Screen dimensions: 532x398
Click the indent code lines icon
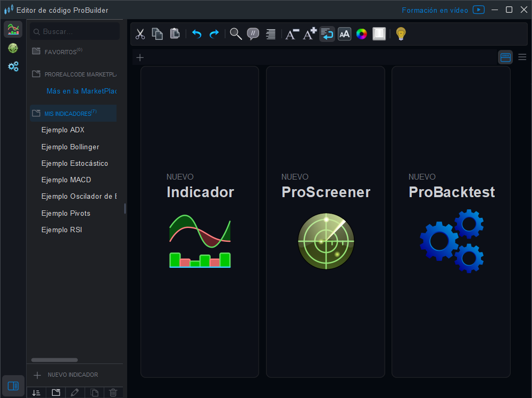click(271, 34)
